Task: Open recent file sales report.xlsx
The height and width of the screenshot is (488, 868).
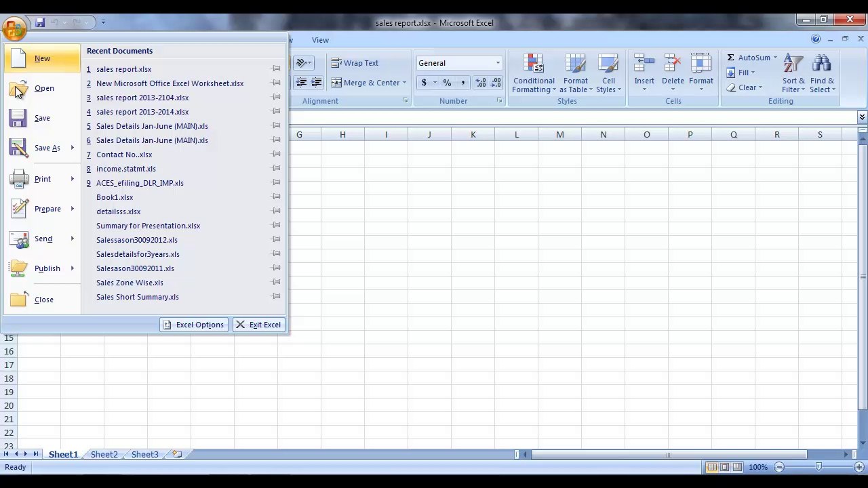Action: 123,69
